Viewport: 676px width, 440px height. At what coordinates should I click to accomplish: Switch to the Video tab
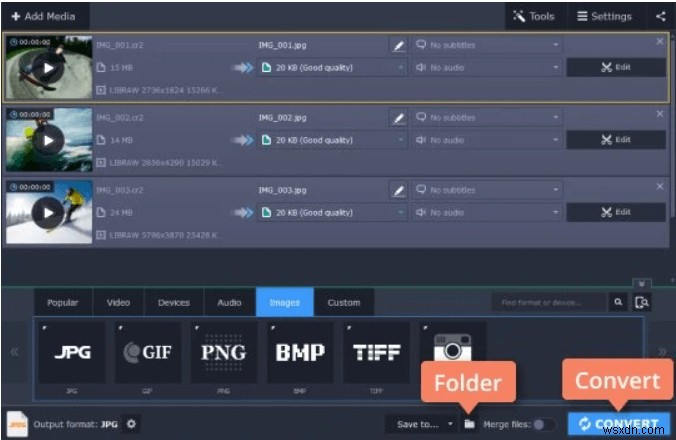point(118,303)
